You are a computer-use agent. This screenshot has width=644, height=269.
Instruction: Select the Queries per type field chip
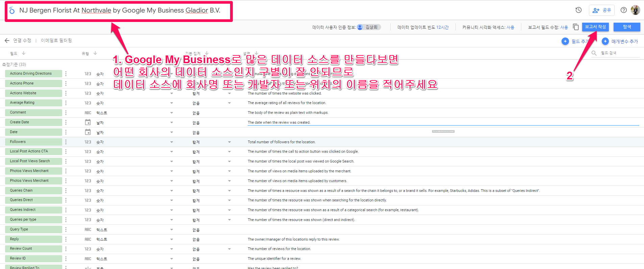coord(33,220)
